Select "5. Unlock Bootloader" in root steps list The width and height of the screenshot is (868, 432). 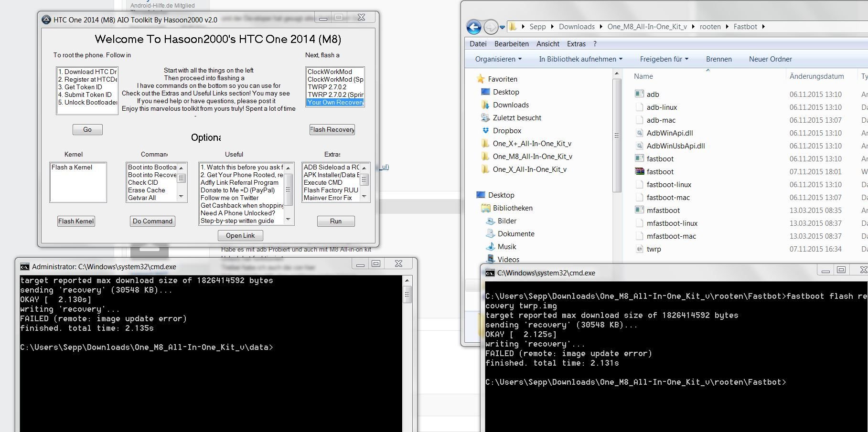[87, 102]
